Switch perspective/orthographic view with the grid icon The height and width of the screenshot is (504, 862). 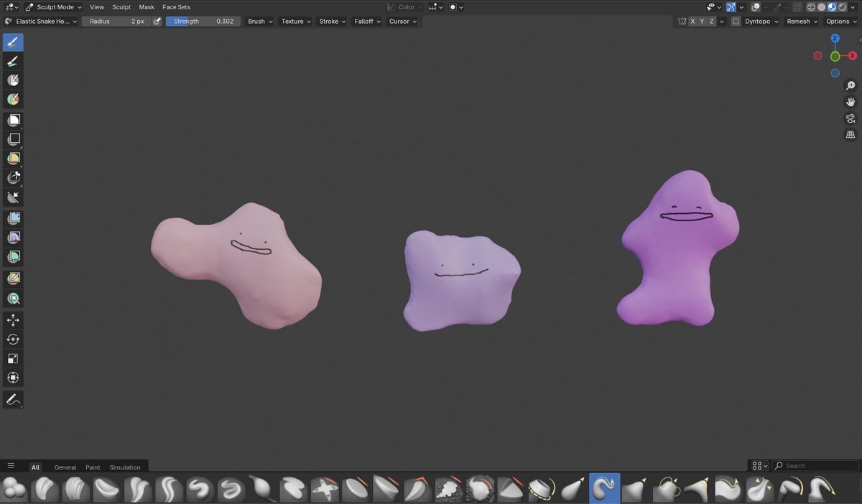click(851, 135)
